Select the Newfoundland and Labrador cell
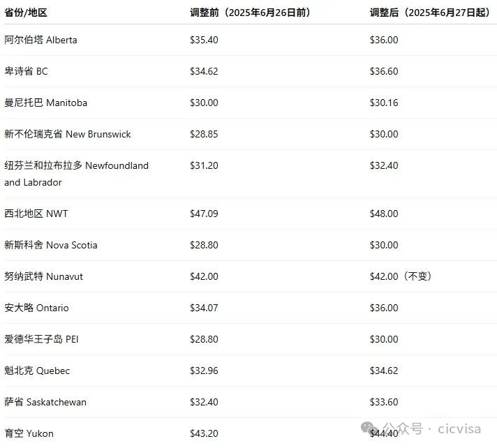Image resolution: width=497 pixels, height=448 pixels. click(x=76, y=174)
